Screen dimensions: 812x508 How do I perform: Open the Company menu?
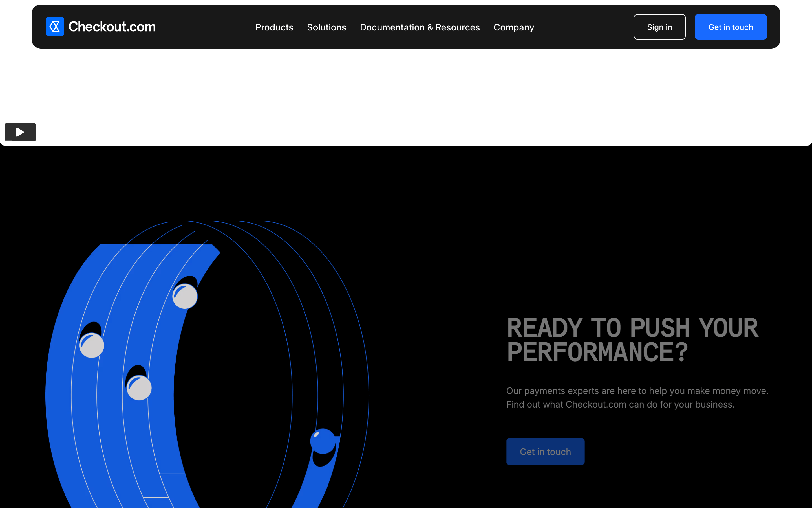[x=514, y=27]
